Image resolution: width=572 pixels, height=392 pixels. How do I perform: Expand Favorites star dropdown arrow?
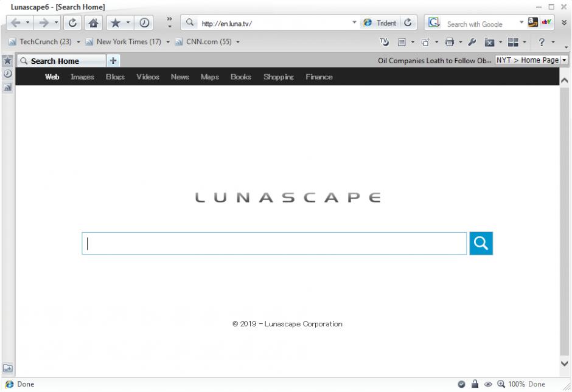pyautogui.click(x=128, y=22)
